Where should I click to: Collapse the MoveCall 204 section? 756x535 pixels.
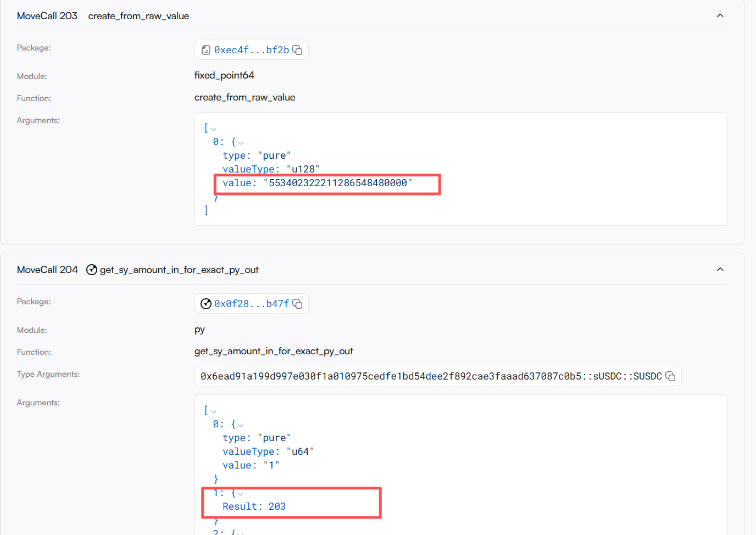tap(720, 270)
